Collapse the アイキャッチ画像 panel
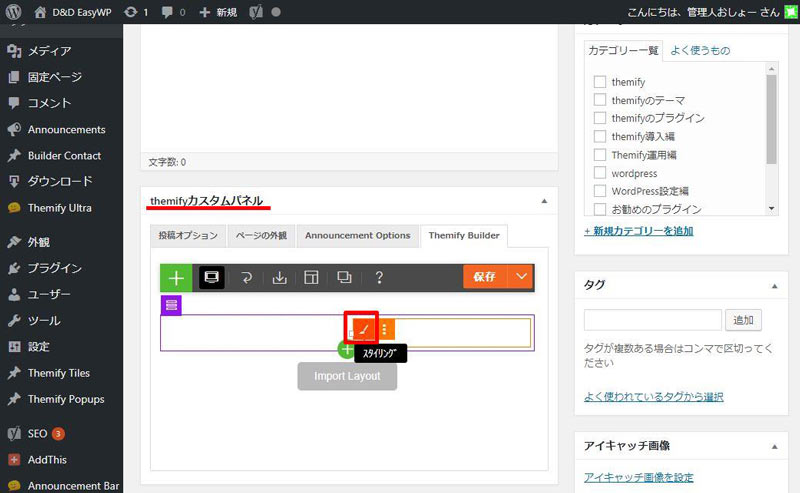Viewport: 800px width, 493px height. click(774, 447)
